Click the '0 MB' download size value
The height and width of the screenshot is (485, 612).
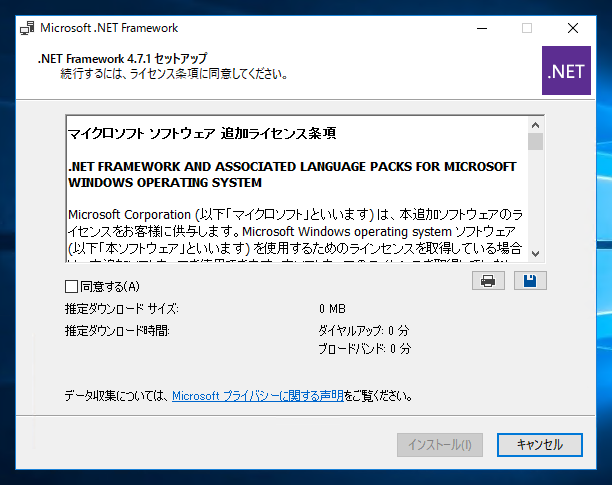(x=332, y=309)
